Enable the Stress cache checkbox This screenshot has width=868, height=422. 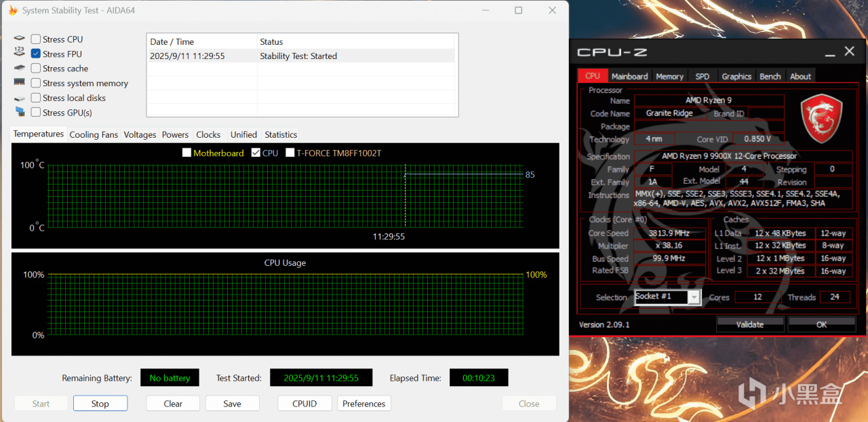(x=36, y=69)
